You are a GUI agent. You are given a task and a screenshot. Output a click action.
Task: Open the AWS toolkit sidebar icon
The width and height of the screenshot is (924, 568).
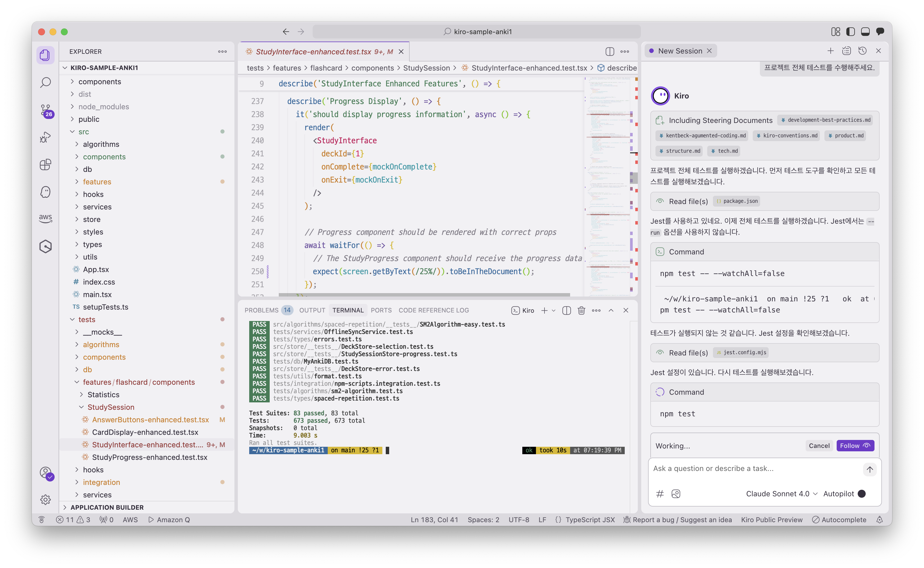pos(46,218)
